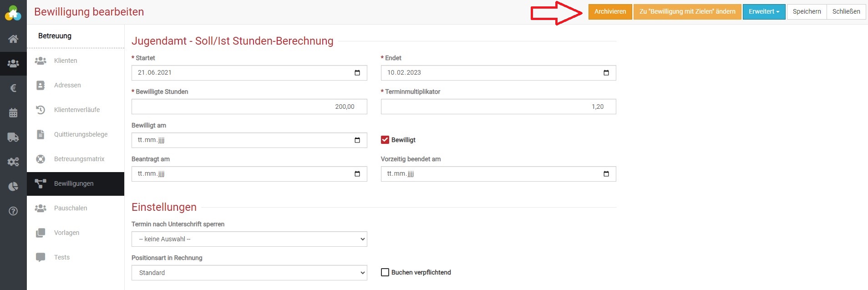
Task: Open date picker icon for Vorzeitig beendet am
Action: [606, 174]
